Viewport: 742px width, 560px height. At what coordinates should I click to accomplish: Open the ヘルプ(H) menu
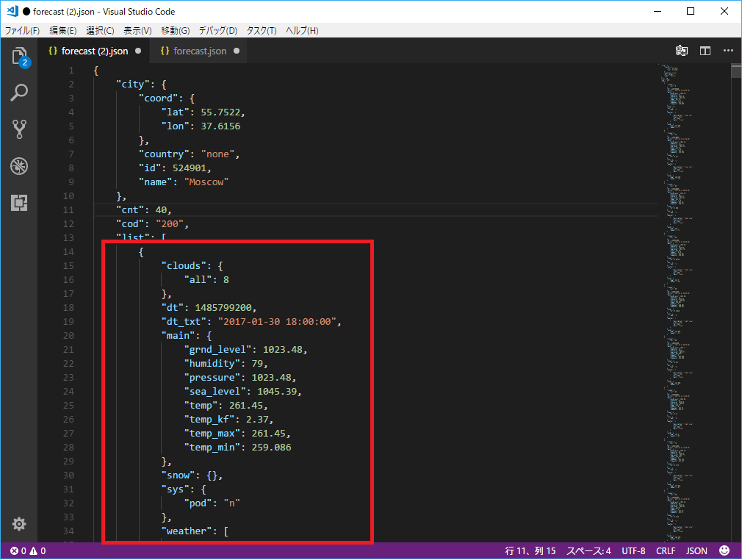click(x=302, y=31)
